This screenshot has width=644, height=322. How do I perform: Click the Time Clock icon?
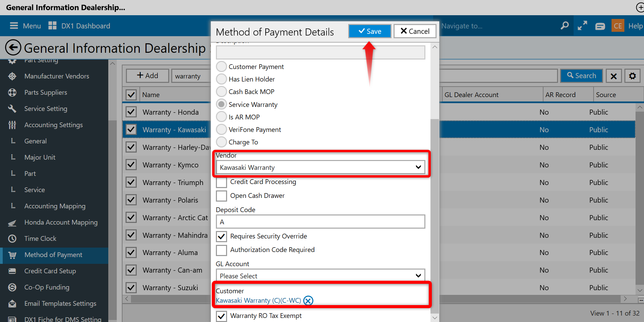tap(12, 238)
